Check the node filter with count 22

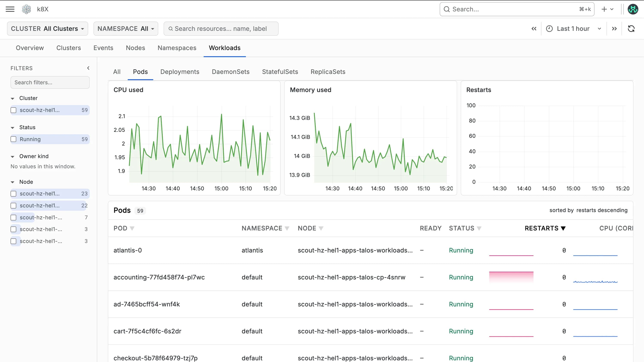click(x=14, y=206)
